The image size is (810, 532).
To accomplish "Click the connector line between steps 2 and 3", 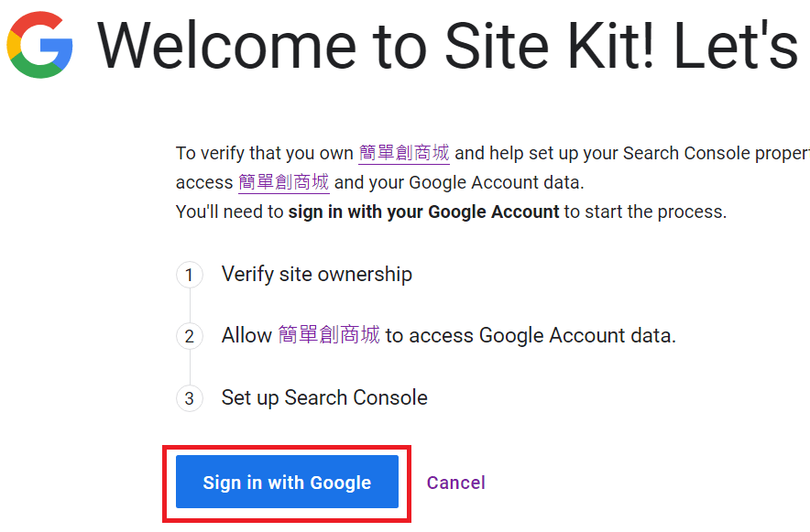I will click(190, 367).
